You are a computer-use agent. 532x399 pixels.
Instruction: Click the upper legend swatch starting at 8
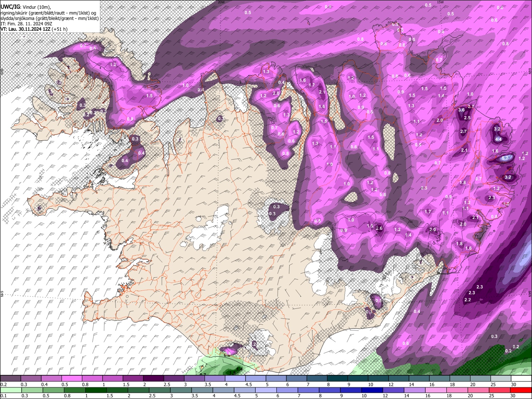tap(337, 379)
